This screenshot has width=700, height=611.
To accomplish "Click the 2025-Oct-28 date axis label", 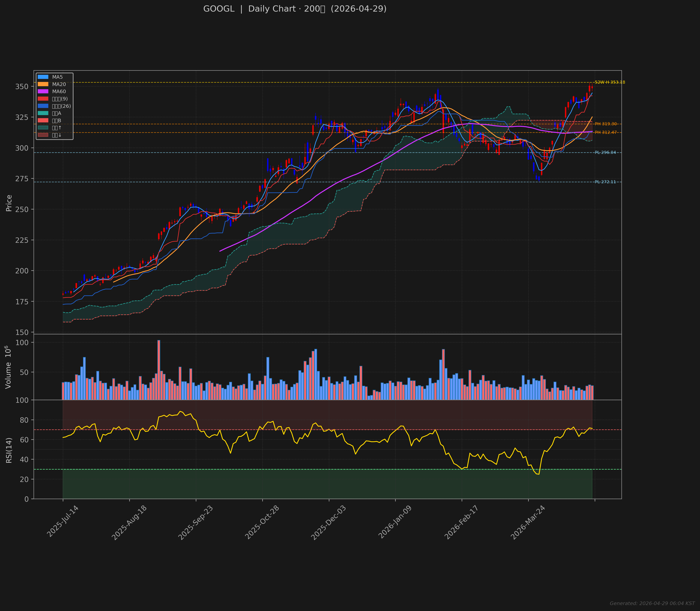I will [x=262, y=522].
